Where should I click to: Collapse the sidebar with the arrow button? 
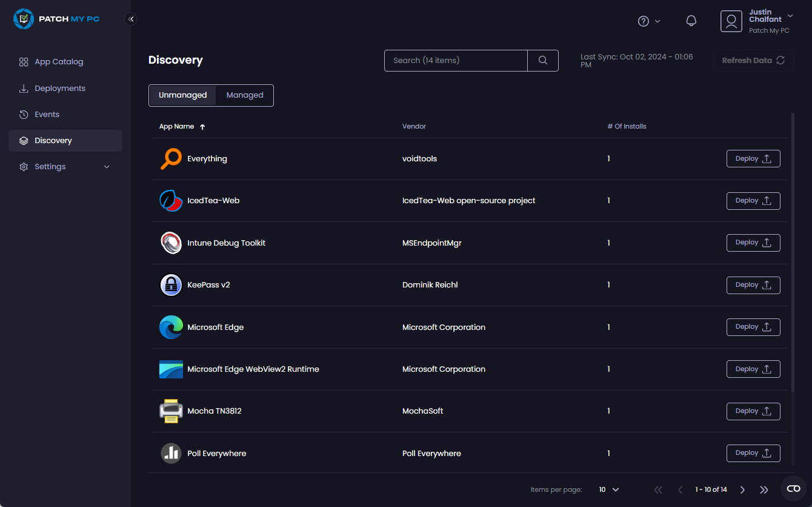coord(131,19)
